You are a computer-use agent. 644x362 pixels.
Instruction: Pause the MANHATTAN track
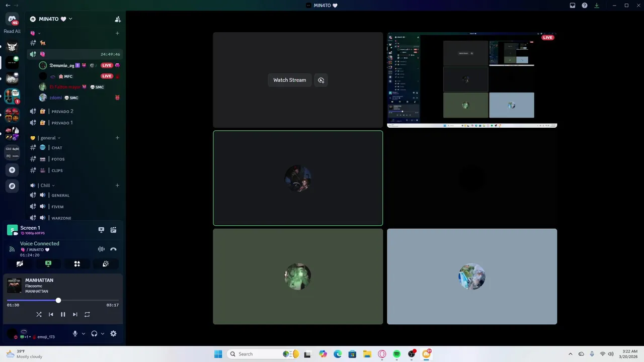point(63,314)
